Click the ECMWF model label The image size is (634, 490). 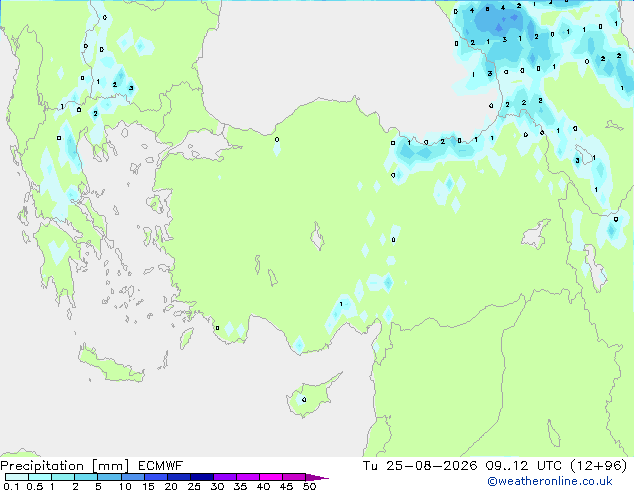160,466
